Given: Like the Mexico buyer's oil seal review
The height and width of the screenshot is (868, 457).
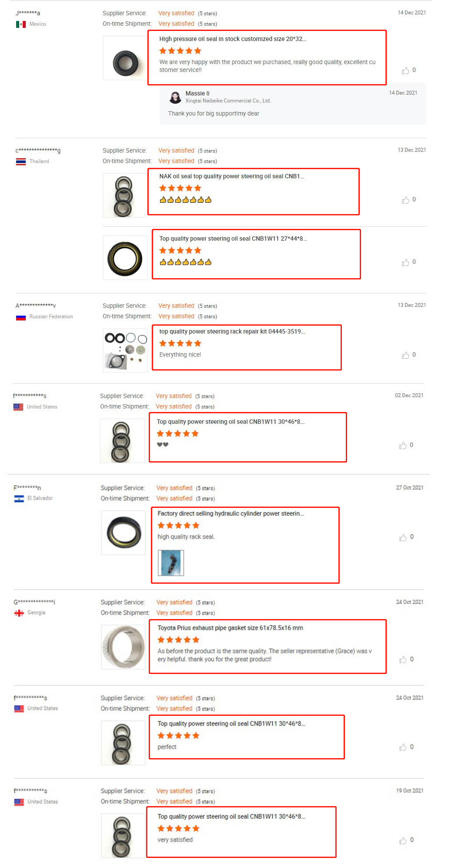Looking at the screenshot, I should pyautogui.click(x=406, y=71).
